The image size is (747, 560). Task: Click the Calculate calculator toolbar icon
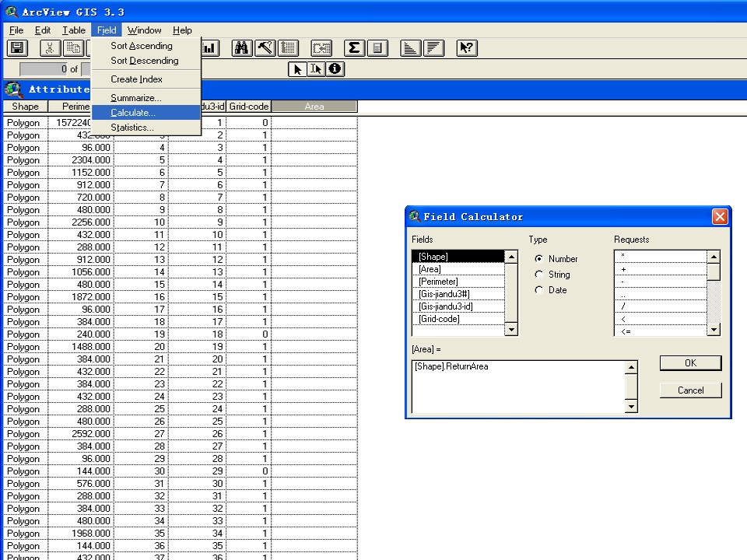click(377, 48)
